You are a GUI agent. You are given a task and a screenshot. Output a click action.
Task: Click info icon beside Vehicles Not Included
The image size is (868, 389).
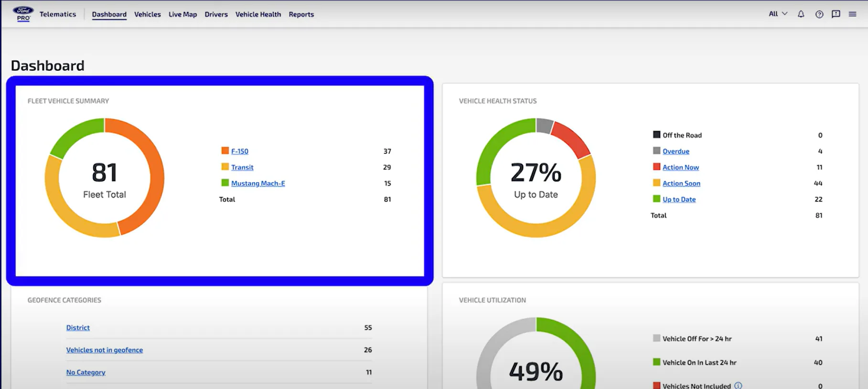738,386
